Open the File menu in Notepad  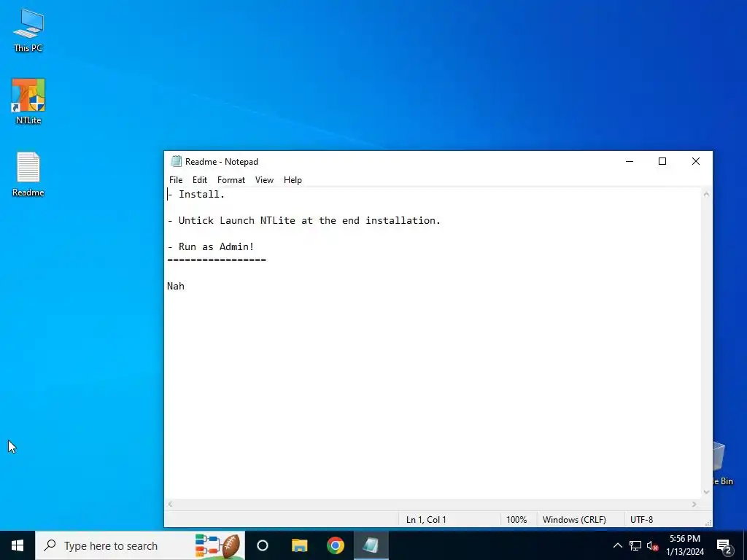tap(176, 180)
